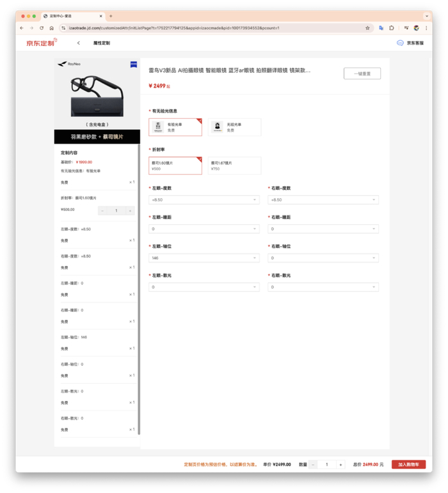
Task: Click the ¥2499 price text
Action: pos(159,86)
